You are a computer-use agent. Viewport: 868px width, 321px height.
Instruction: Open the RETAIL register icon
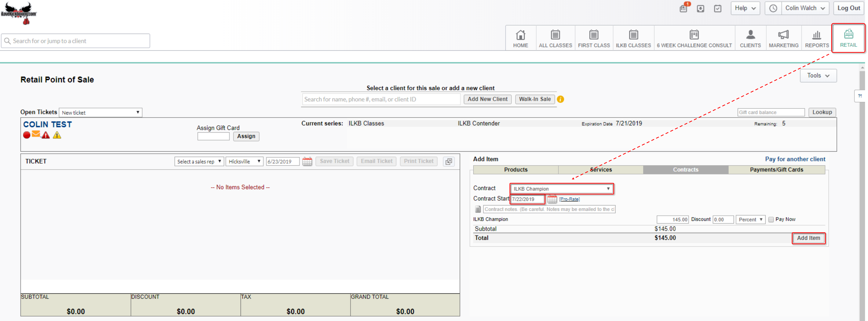click(848, 38)
